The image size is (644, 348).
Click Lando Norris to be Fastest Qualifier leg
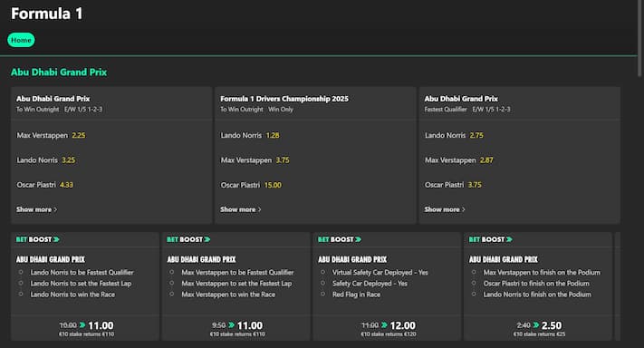[x=82, y=272]
